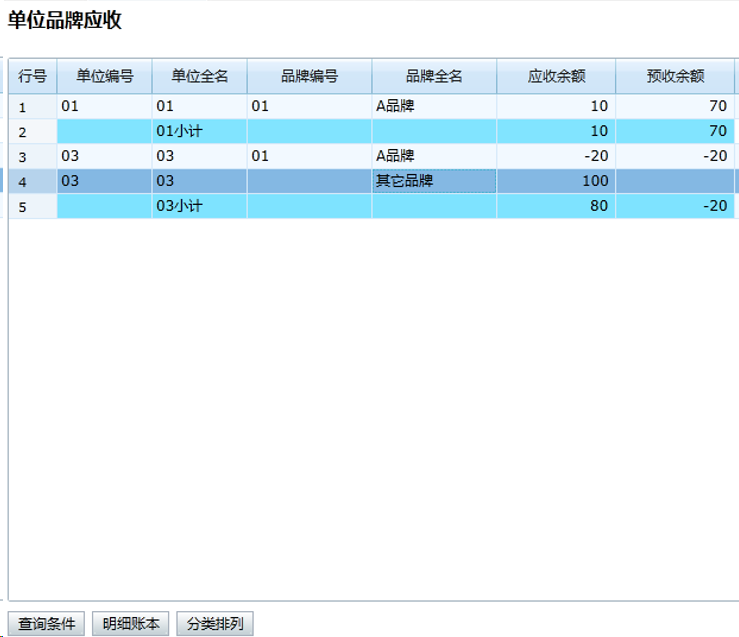739x637 pixels.
Task: Click the 分类排列 button
Action: [215, 624]
